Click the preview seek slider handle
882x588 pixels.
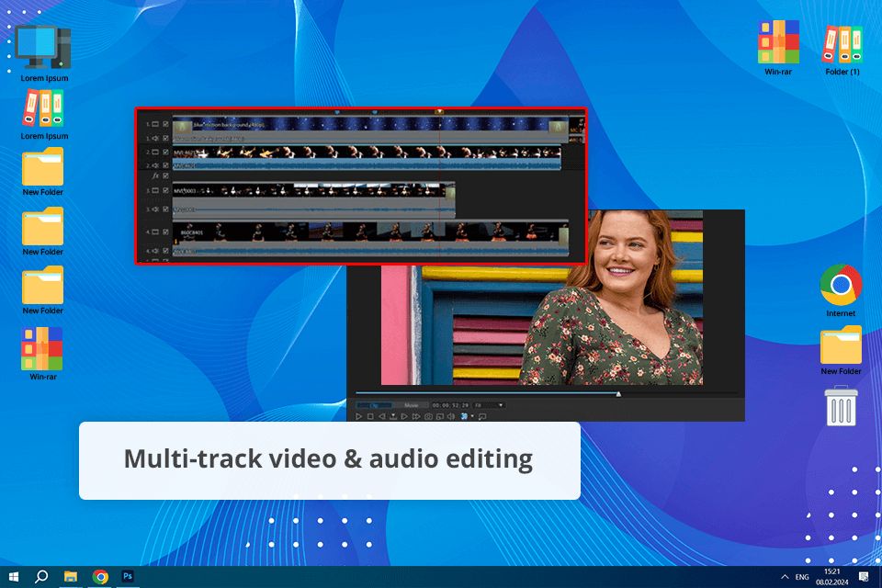618,394
